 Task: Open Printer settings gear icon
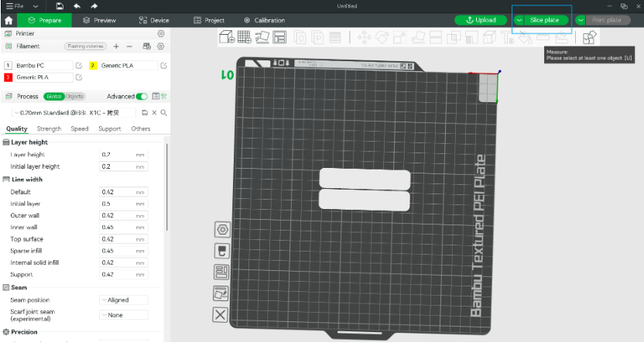[161, 33]
